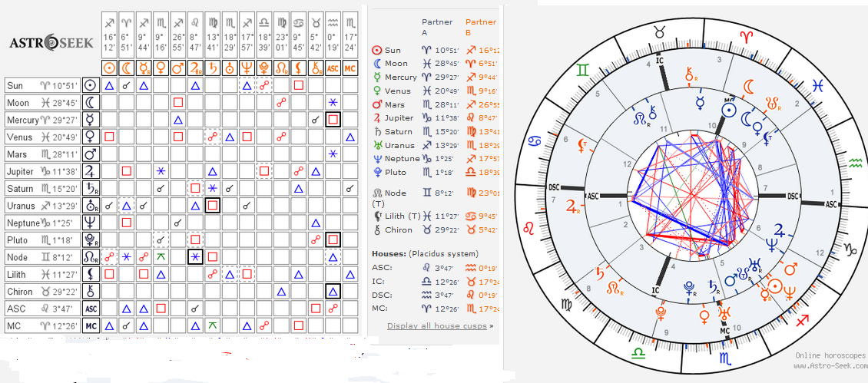The height and width of the screenshot is (383, 868).
Task: Select the black Moon row icon in grid
Action: pyautogui.click(x=91, y=103)
